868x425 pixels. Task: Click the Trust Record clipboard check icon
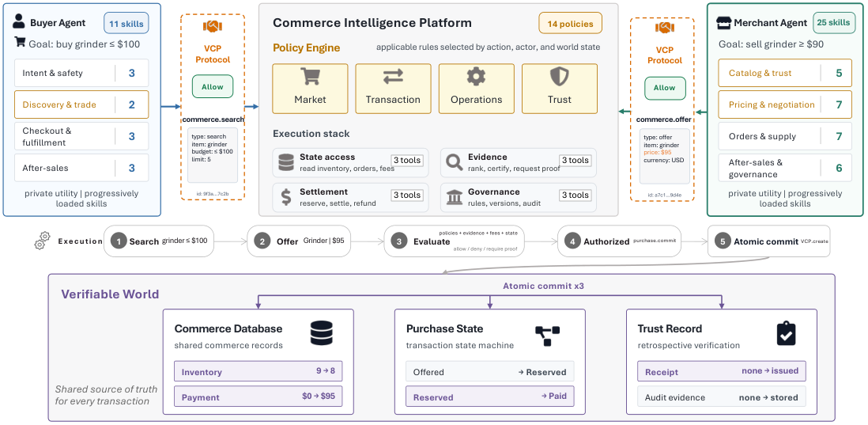point(786,334)
